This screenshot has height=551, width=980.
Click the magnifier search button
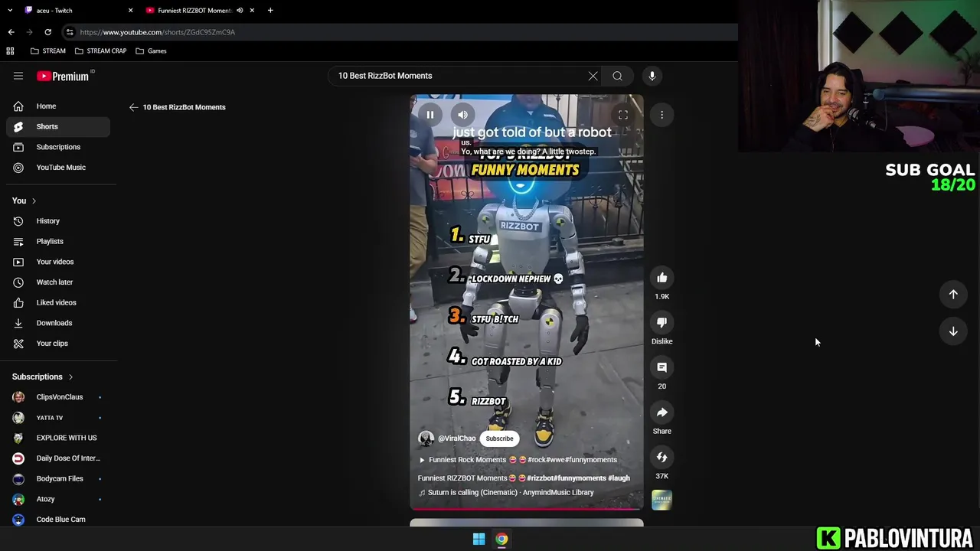point(617,76)
